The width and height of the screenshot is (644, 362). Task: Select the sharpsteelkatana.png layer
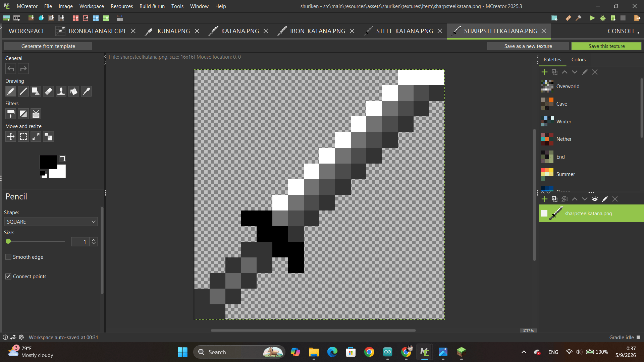(591, 213)
